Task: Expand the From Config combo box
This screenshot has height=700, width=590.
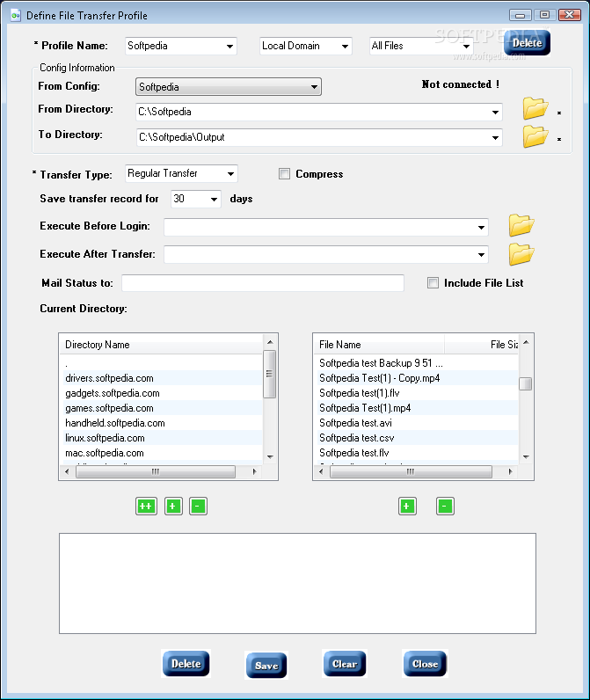Action: 314,86
